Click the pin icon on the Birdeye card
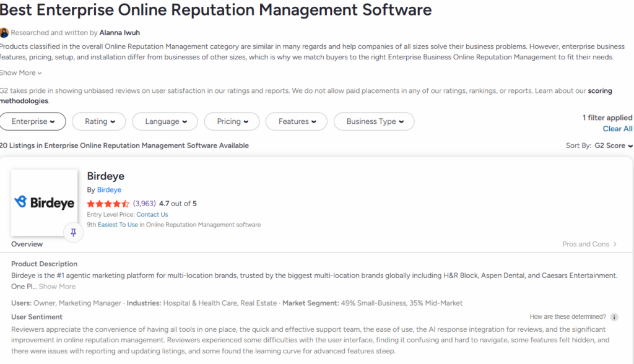The image size is (634, 364). [x=73, y=233]
